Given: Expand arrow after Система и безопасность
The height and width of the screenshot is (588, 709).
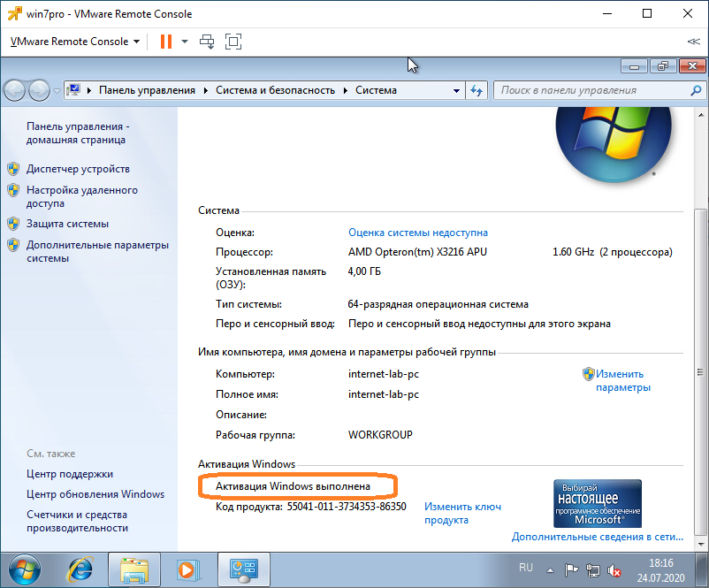Looking at the screenshot, I should (x=346, y=90).
